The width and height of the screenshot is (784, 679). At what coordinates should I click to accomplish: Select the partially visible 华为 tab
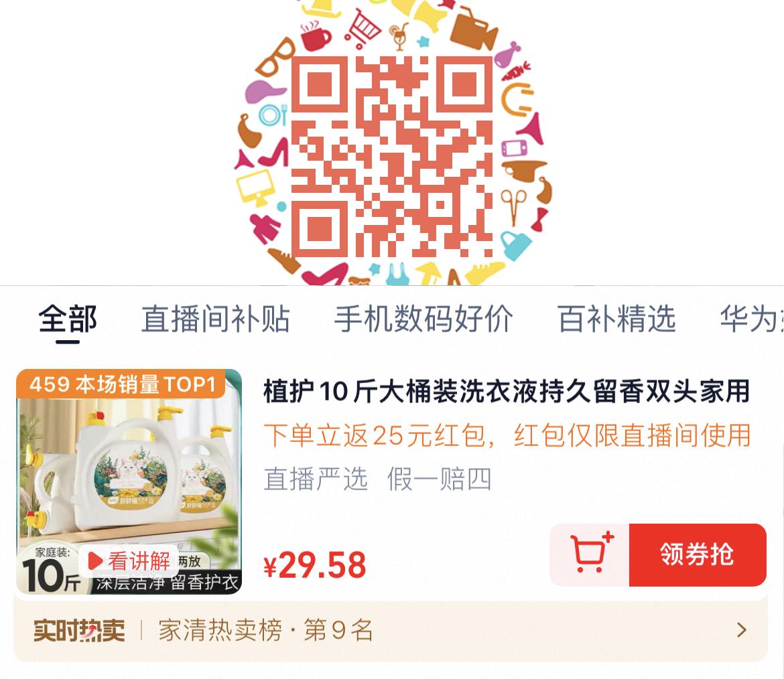point(751,319)
